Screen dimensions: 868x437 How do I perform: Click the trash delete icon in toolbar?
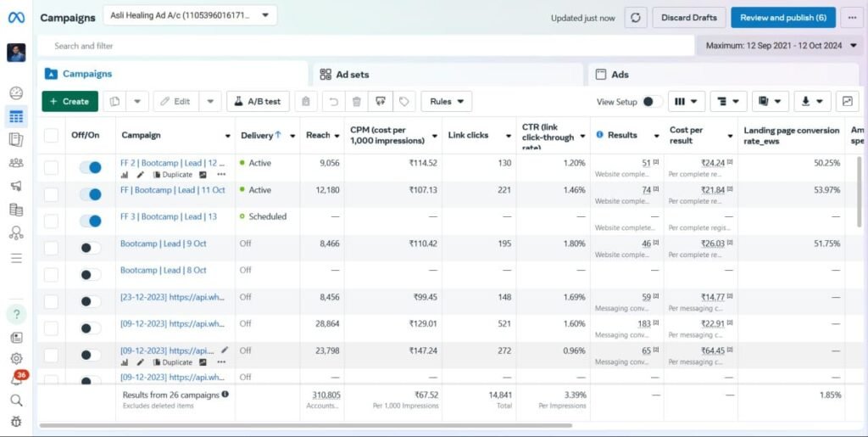pyautogui.click(x=356, y=102)
